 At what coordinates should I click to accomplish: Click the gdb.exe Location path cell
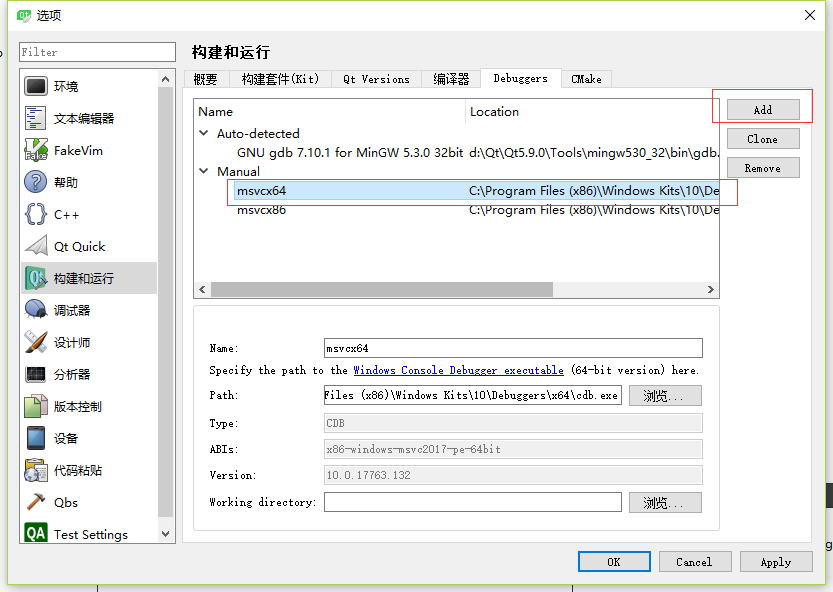pos(593,153)
